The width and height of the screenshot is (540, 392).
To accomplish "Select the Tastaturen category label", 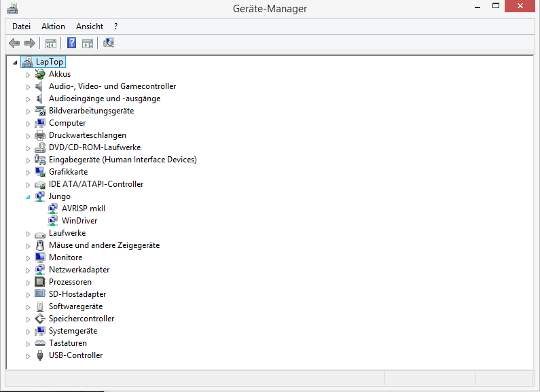I will click(x=68, y=343).
